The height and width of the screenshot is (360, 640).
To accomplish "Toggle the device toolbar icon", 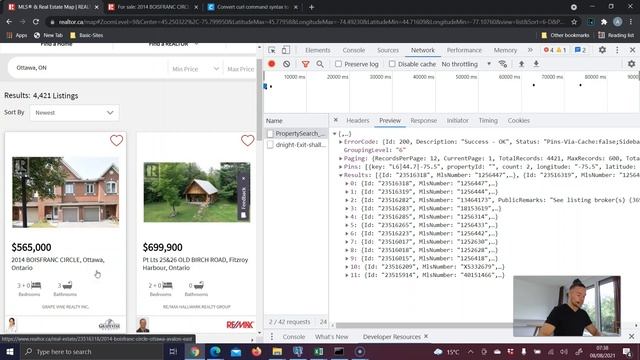I will click(x=286, y=50).
